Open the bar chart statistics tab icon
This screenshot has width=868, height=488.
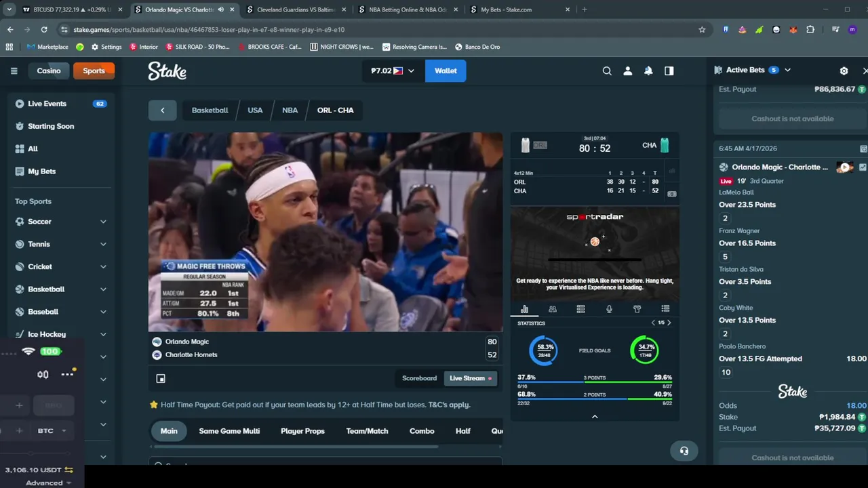[524, 309]
